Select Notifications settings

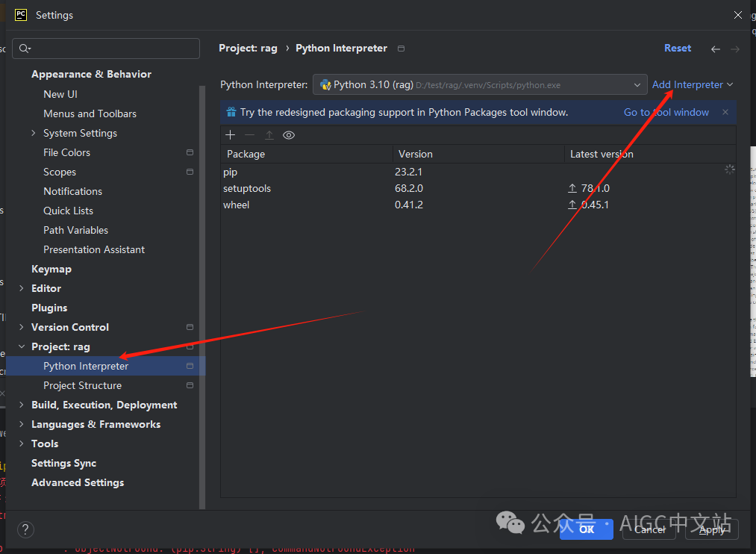pyautogui.click(x=73, y=191)
